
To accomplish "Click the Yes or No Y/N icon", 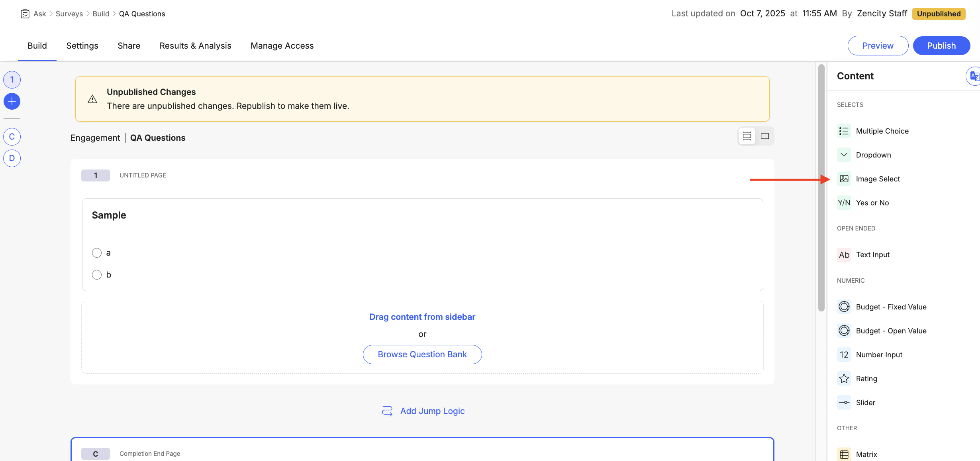I will click(844, 203).
